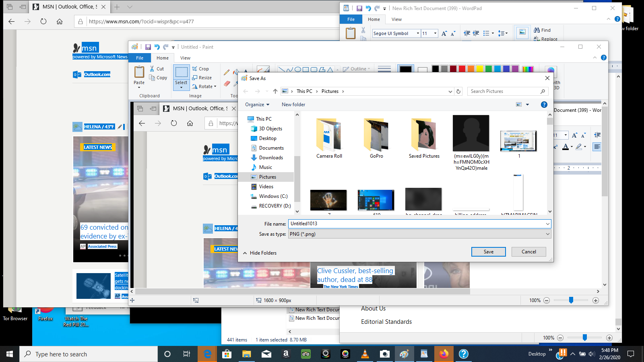Image resolution: width=644 pixels, height=362 pixels.
Task: Decrease paragraph indent in WordPad
Action: point(467,33)
